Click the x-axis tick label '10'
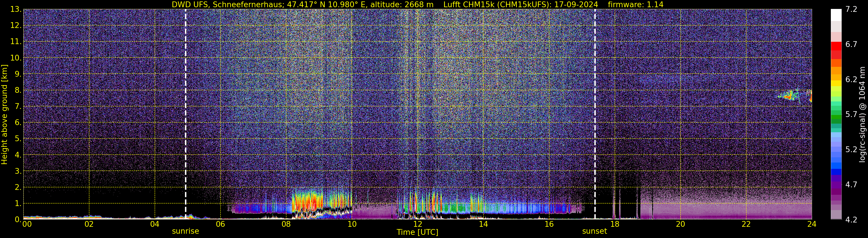868x238 pixels. point(352,224)
